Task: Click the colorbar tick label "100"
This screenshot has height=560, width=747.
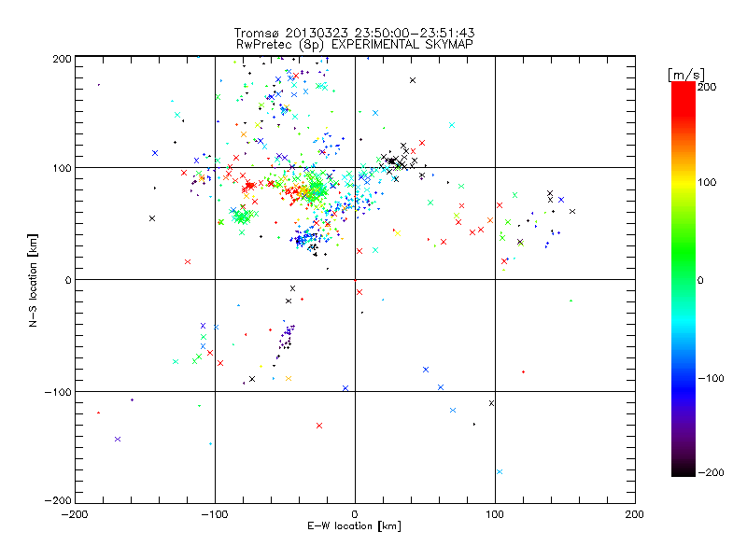Action: pos(707,182)
